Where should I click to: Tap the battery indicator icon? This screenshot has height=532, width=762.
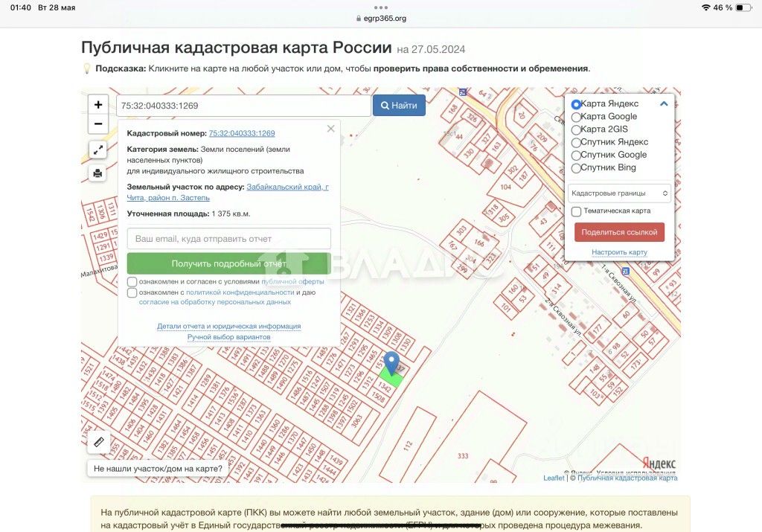pos(743,7)
